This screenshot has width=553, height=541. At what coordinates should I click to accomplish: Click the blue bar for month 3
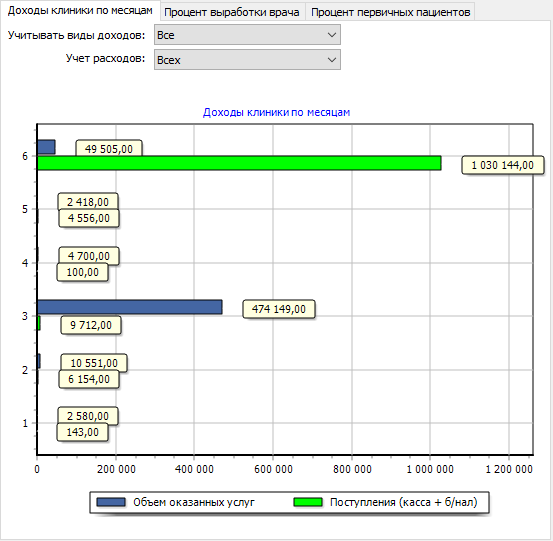coord(130,307)
